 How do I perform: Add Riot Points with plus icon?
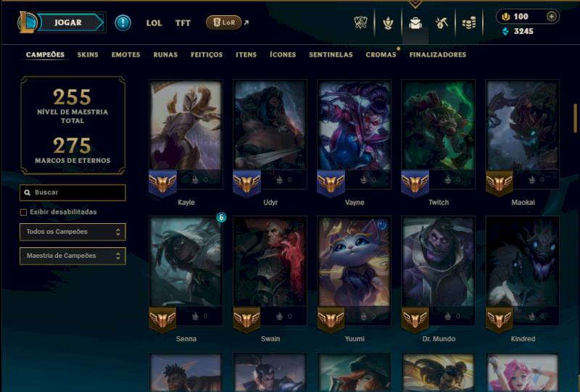point(552,16)
